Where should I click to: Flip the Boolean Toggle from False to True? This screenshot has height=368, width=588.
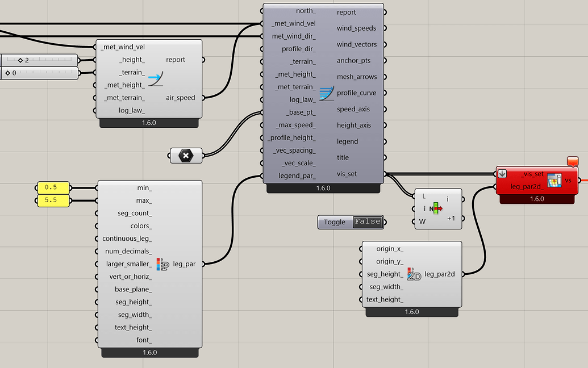point(367,222)
